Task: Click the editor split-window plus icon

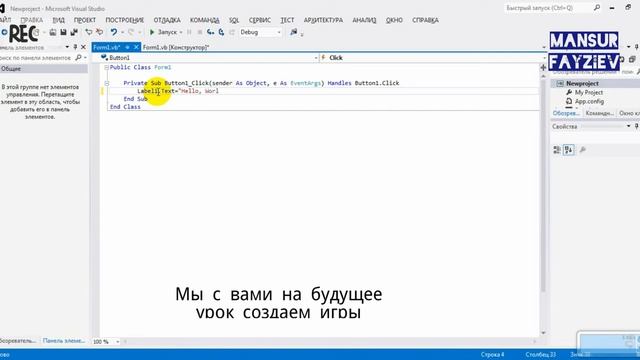Action: point(543,67)
